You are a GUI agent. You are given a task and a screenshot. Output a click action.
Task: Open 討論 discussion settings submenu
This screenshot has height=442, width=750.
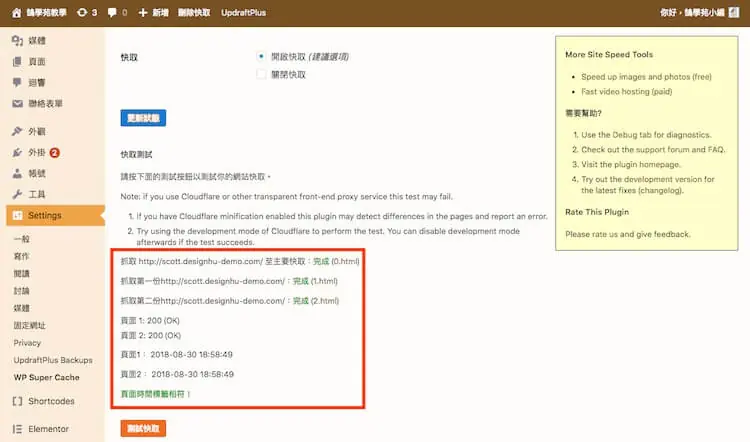pyautogui.click(x=22, y=290)
